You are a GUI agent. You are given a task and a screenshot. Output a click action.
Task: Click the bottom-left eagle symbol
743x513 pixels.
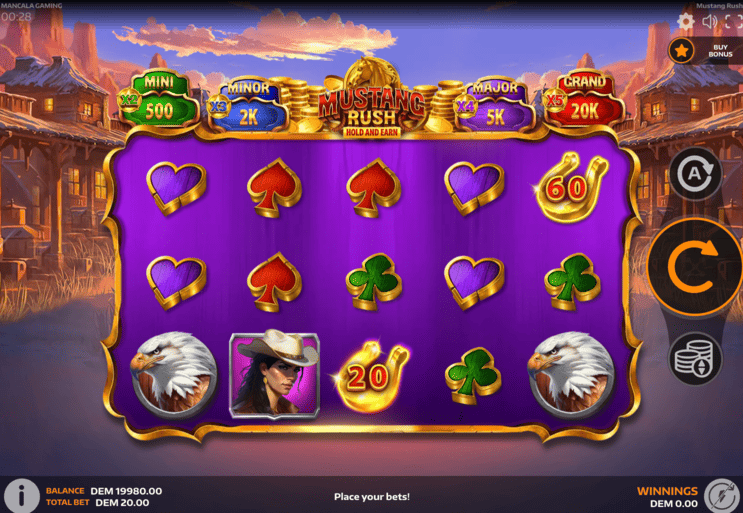coord(174,374)
